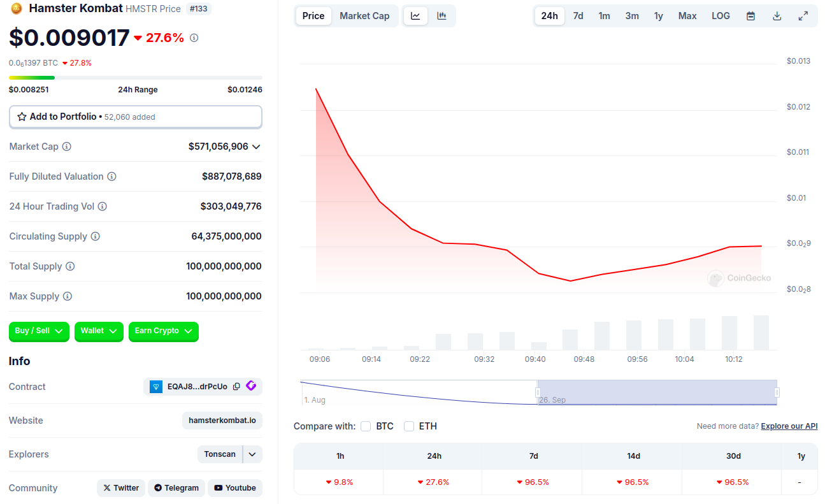Select the 7d time range

(x=578, y=16)
